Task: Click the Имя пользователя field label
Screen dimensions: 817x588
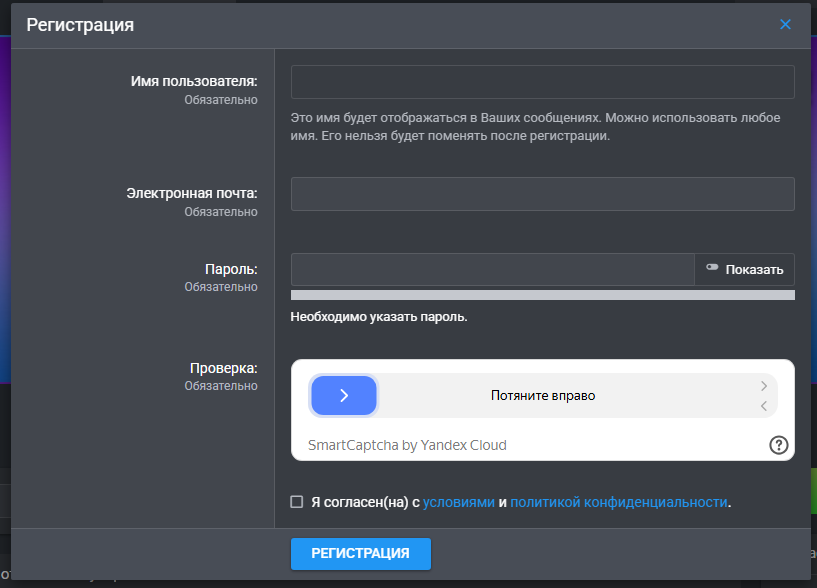Action: (194, 81)
